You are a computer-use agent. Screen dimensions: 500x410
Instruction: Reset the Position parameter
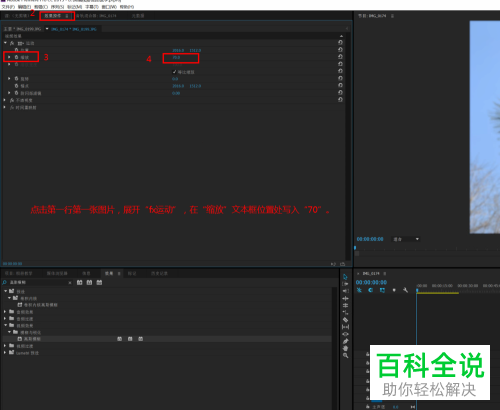point(340,50)
